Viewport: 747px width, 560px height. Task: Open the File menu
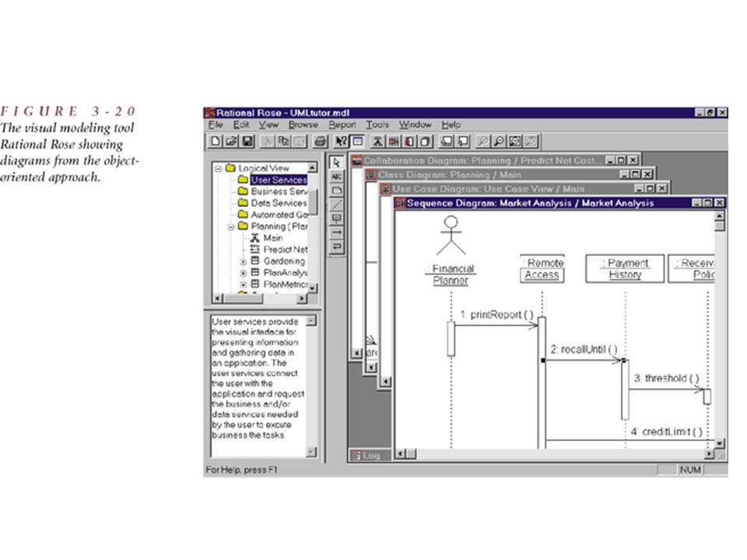pyautogui.click(x=216, y=124)
